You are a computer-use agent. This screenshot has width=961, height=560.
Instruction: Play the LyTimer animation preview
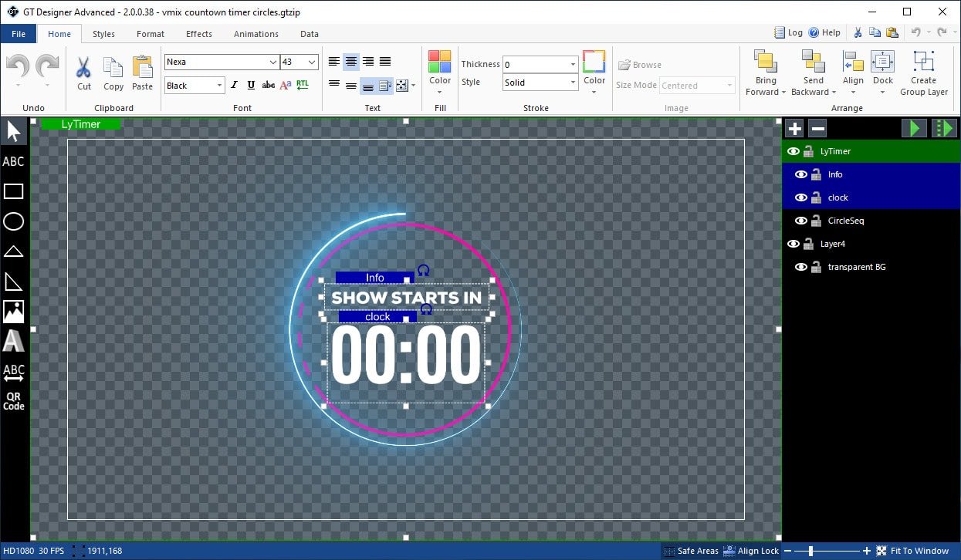914,128
